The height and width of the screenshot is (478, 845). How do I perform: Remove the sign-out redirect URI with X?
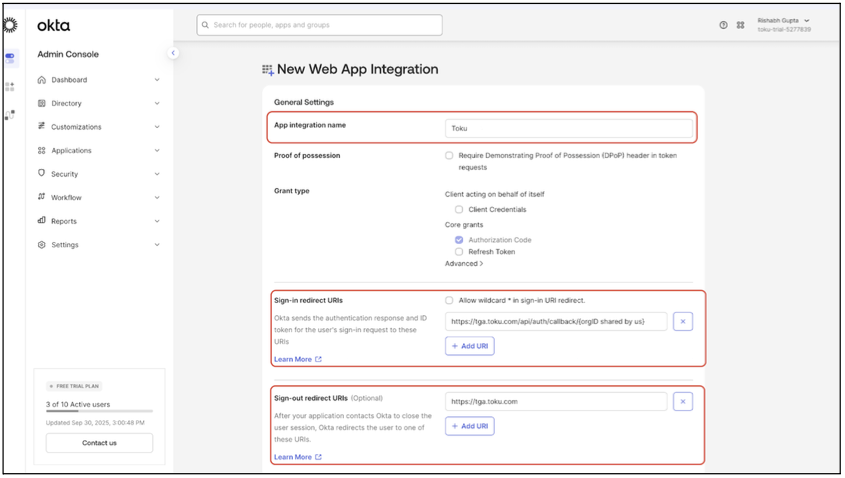pos(683,401)
